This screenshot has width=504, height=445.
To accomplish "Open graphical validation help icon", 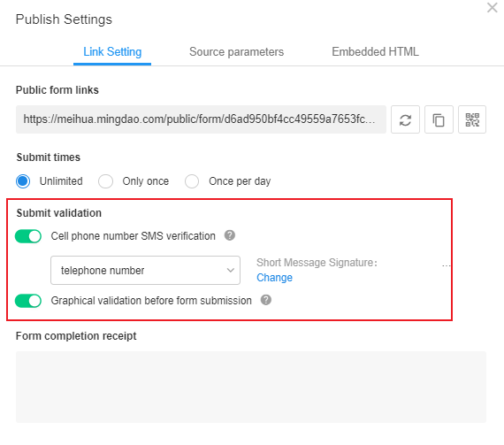I will (266, 300).
